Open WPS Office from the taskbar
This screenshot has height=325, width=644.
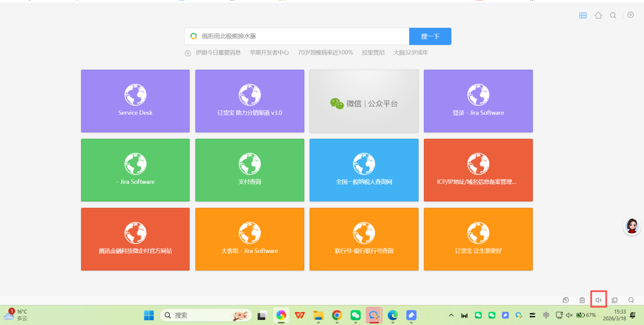point(300,315)
